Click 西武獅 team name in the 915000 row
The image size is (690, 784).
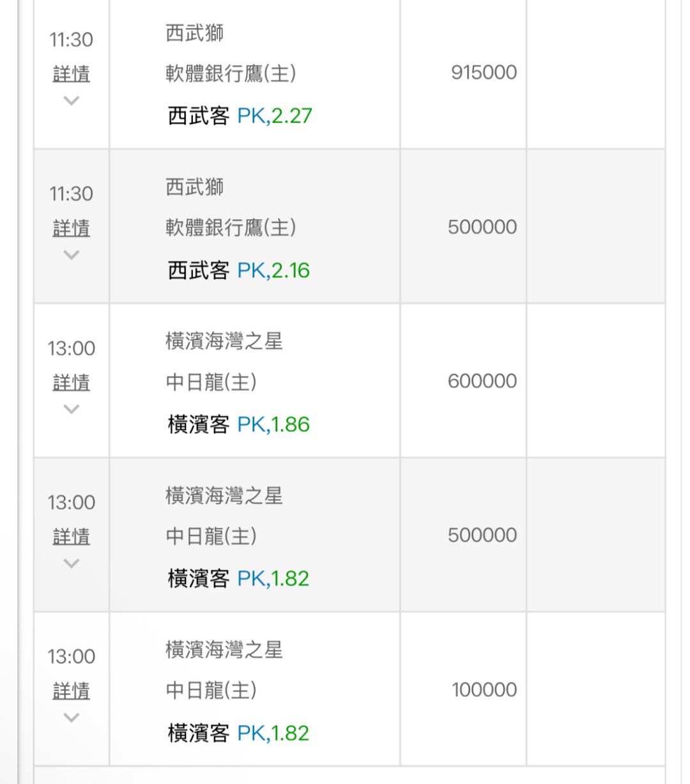tap(194, 33)
